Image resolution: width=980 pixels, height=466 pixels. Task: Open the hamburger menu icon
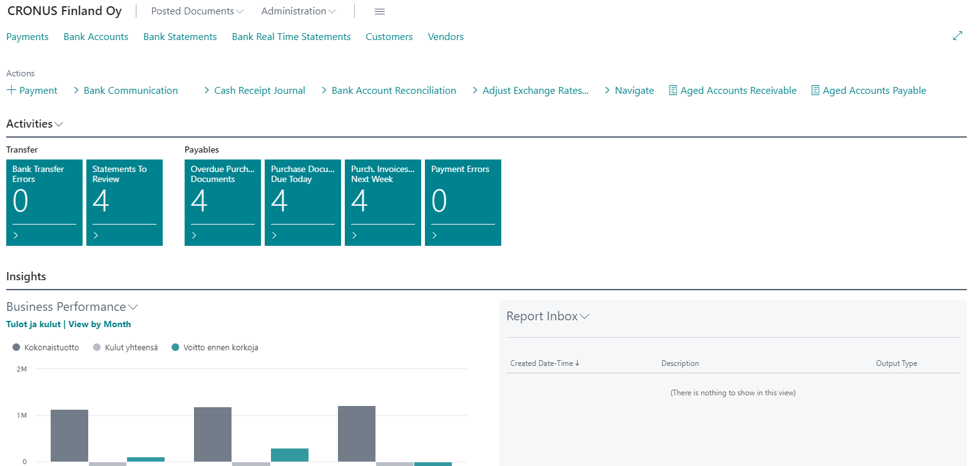pos(379,11)
